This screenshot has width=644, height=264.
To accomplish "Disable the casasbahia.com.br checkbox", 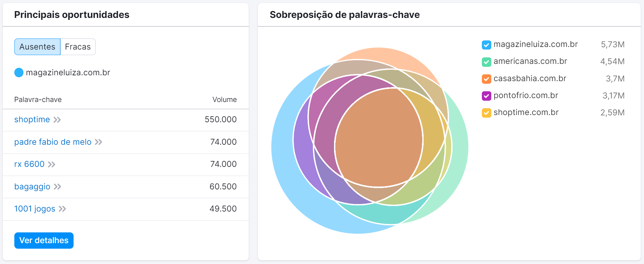I will click(486, 79).
